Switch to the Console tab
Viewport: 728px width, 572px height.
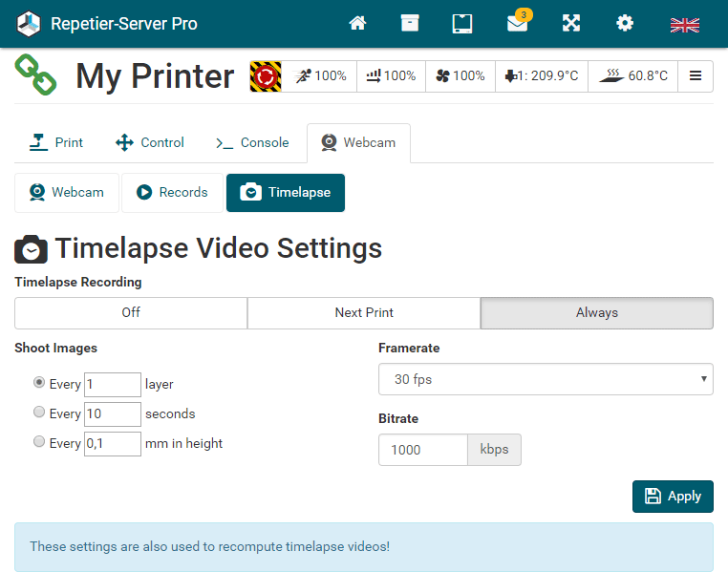coord(252,143)
